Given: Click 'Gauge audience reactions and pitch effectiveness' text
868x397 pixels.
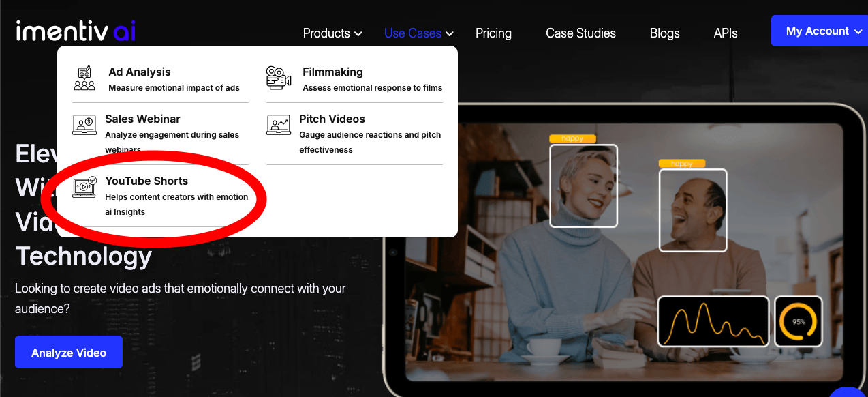Looking at the screenshot, I should tap(370, 142).
